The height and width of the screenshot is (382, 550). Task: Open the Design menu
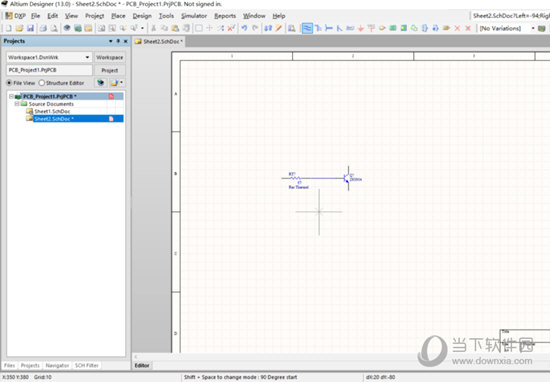click(142, 16)
